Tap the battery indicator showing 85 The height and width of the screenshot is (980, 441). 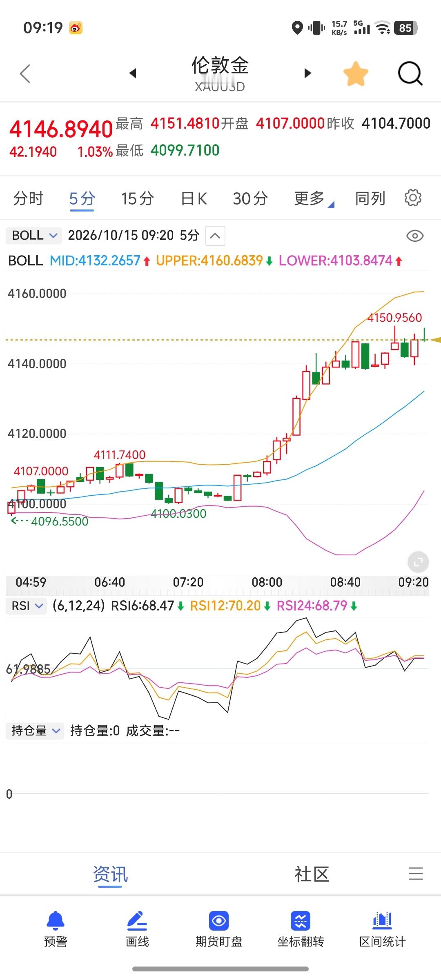(x=405, y=28)
